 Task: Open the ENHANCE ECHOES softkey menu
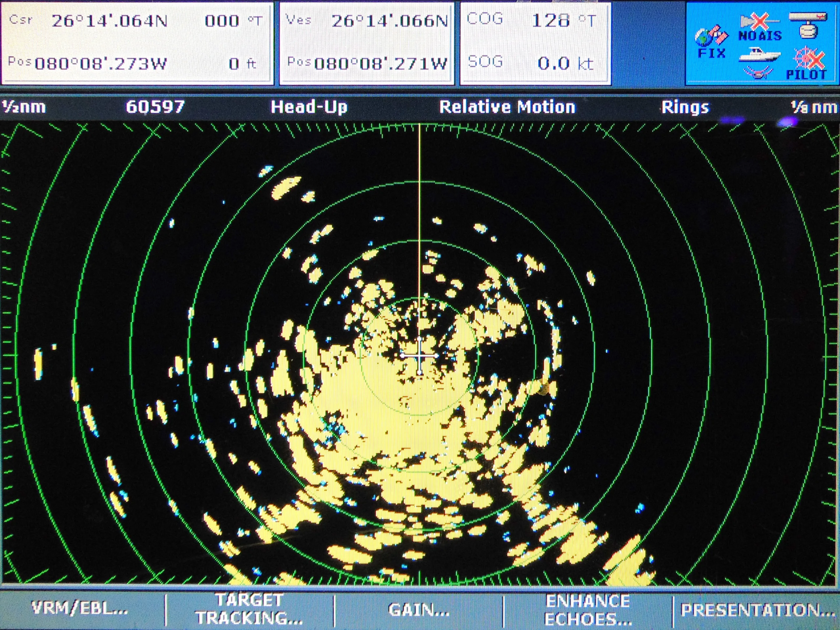(x=588, y=610)
